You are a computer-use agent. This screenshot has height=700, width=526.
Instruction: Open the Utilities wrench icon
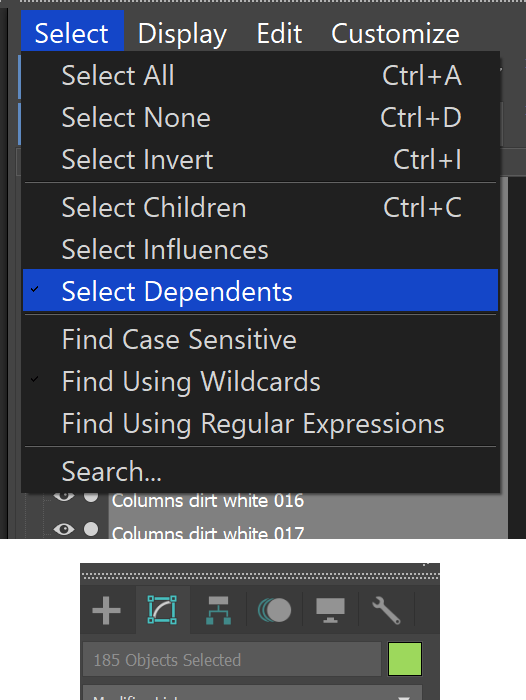tap(386, 610)
